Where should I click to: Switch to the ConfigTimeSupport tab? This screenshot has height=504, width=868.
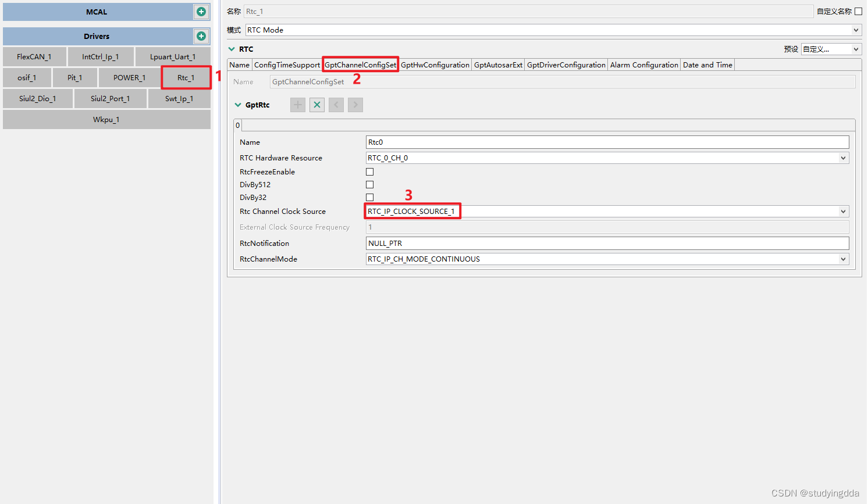pos(287,65)
